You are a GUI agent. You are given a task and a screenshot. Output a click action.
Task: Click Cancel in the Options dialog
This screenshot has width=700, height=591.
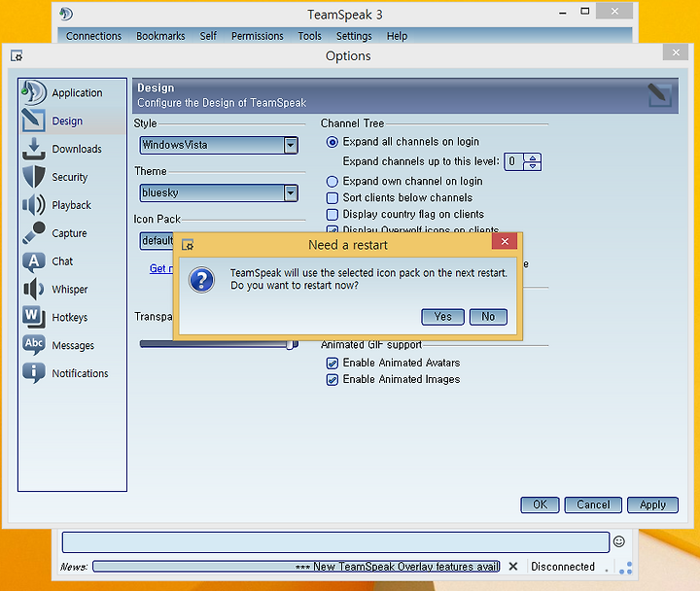pyautogui.click(x=593, y=504)
